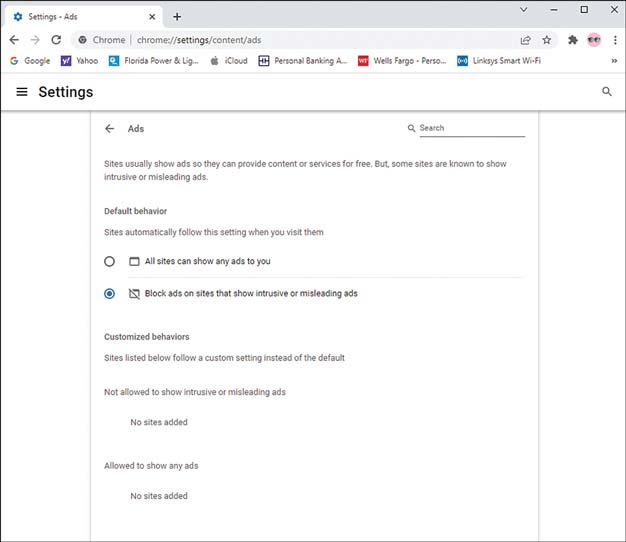Reload the current page

click(x=56, y=40)
